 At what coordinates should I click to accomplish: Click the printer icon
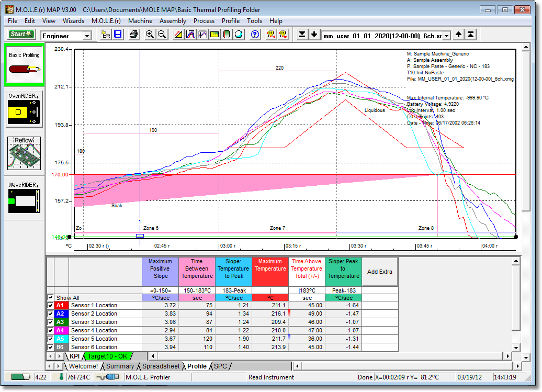pos(133,35)
